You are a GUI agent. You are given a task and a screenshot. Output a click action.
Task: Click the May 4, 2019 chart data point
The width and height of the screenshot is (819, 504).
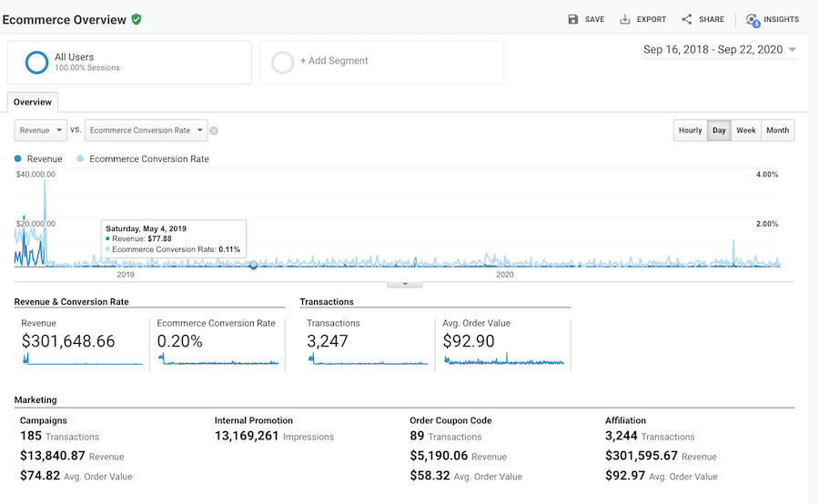253,266
